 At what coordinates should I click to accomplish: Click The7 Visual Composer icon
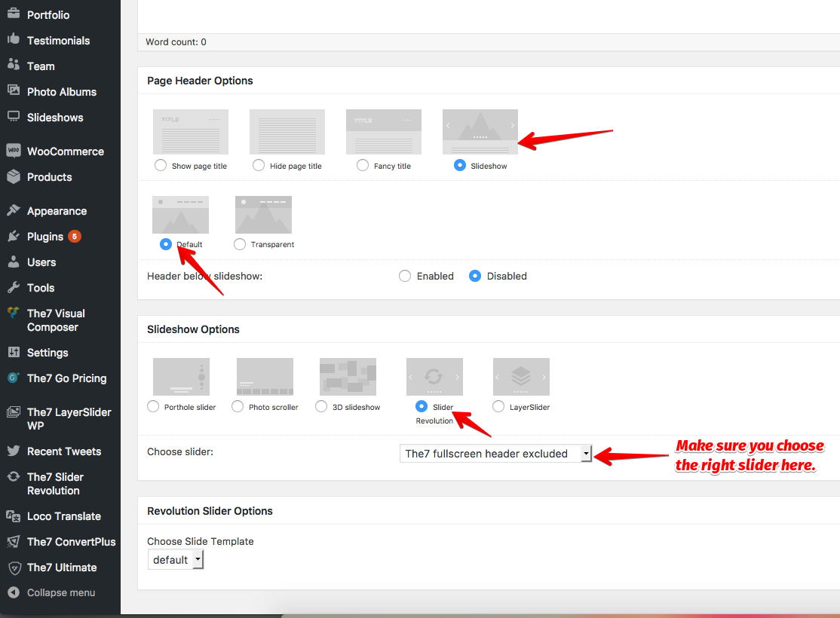(14, 312)
